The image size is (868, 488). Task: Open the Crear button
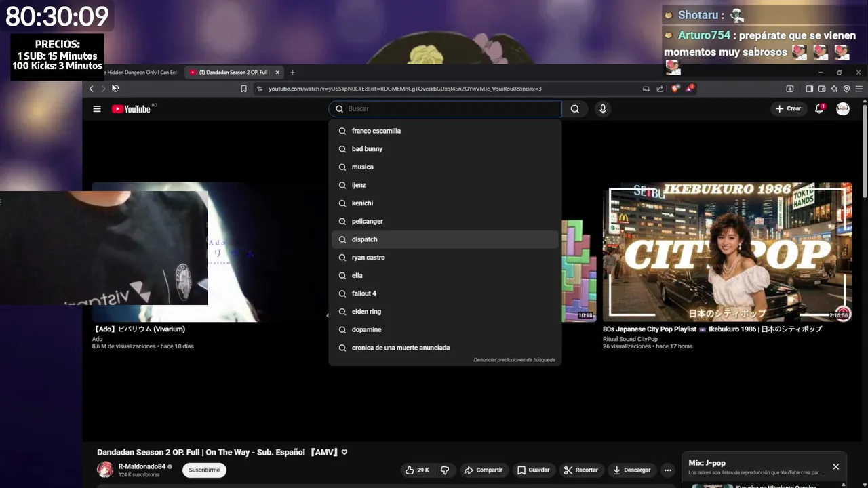788,108
